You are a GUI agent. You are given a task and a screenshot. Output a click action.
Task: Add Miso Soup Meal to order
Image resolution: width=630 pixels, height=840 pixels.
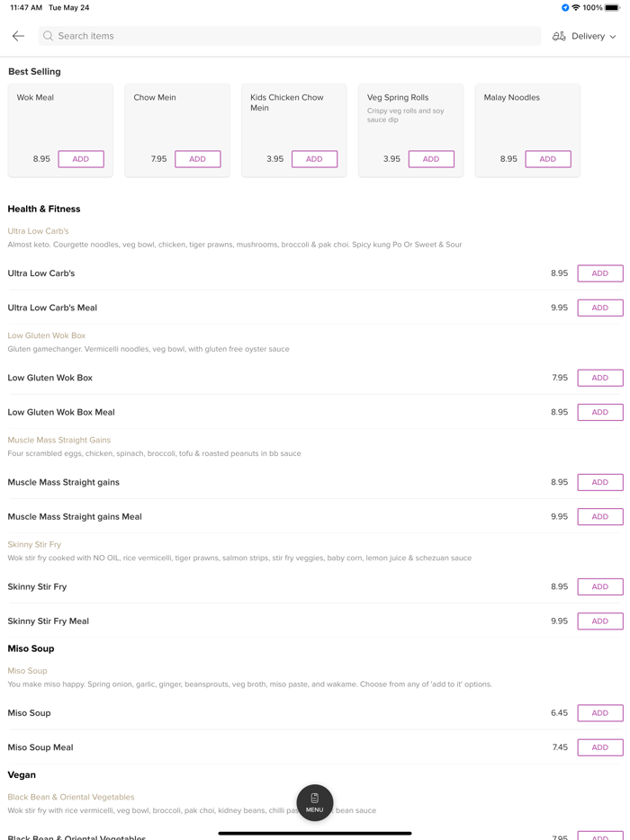pos(599,747)
